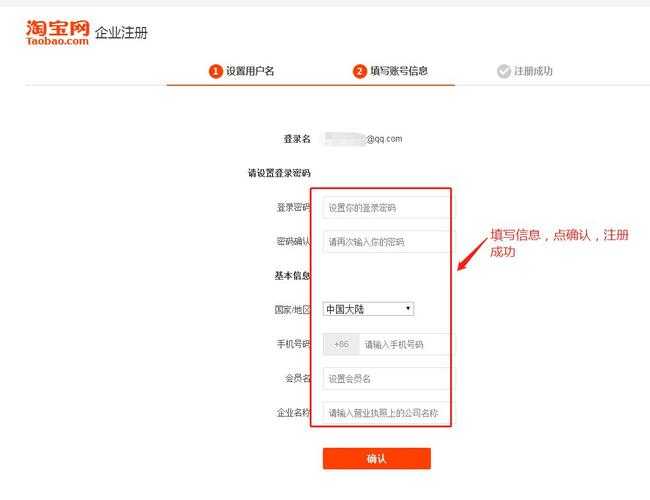The image size is (650, 500).
Task: Focus the 设置会员名 member name field
Action: (x=389, y=378)
